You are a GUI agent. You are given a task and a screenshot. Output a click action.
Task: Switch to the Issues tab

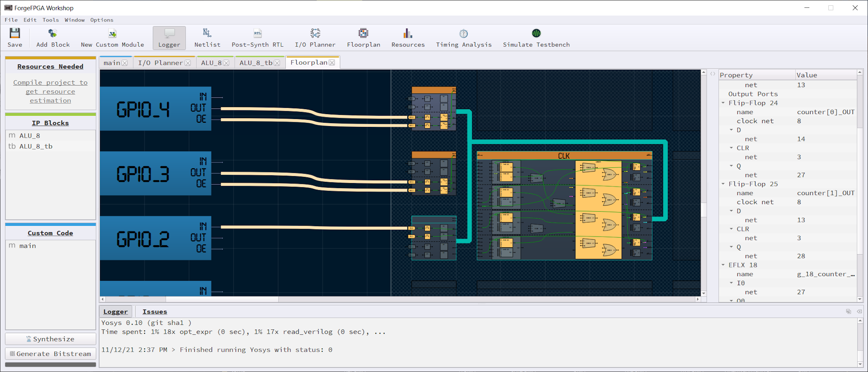click(155, 312)
